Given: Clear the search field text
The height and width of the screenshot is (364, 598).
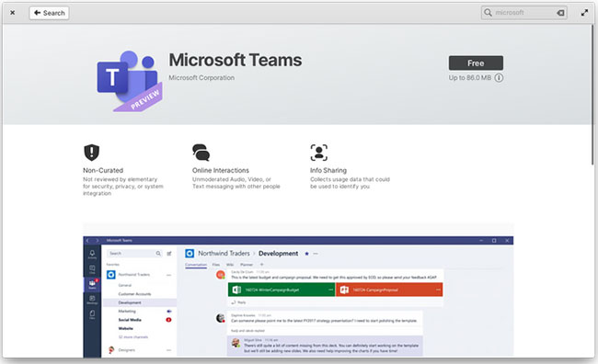Looking at the screenshot, I should point(560,13).
